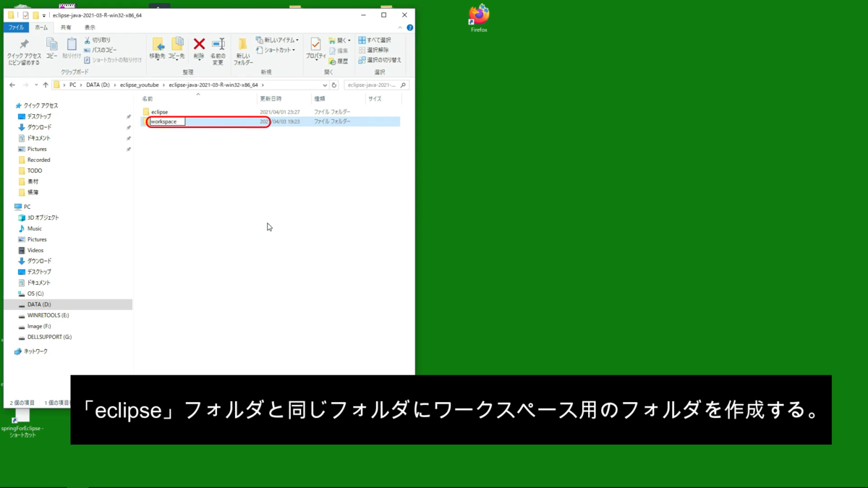Viewport: 868px width, 488px height.
Task: Open Firefox from the desktop shortcut
Action: (x=478, y=16)
